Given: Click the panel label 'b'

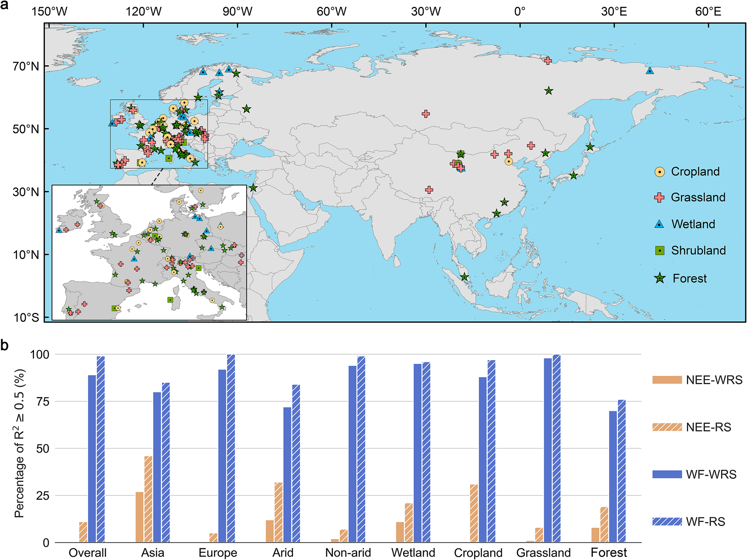Looking at the screenshot, I should (4, 345).
